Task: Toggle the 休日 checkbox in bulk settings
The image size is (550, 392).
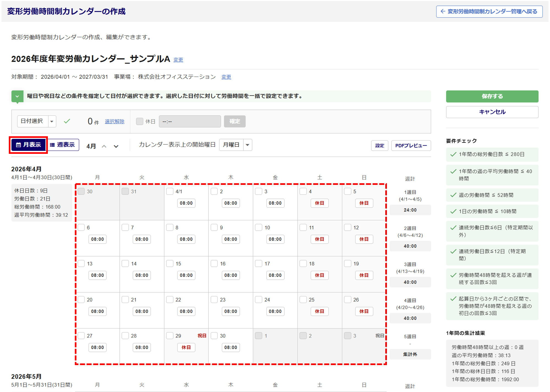Action: click(140, 121)
